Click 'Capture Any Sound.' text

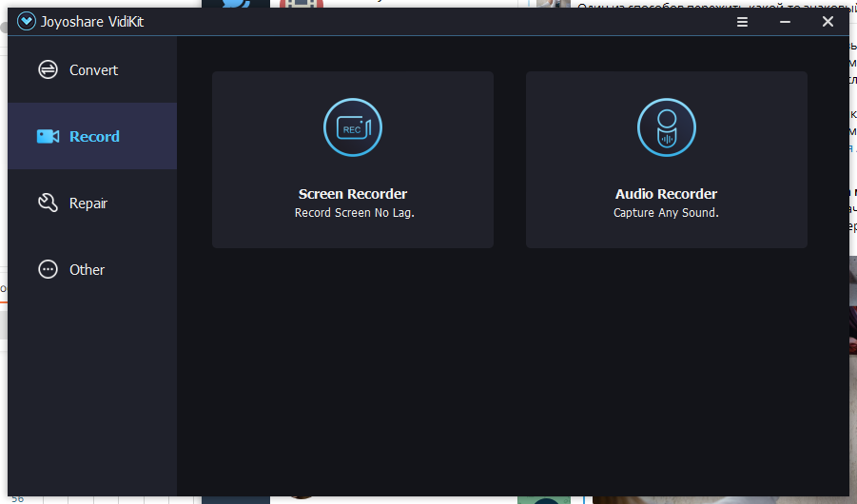coord(666,213)
